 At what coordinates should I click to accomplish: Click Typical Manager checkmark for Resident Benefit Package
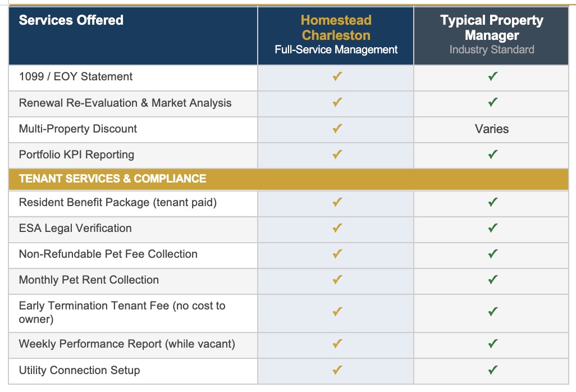pos(492,202)
